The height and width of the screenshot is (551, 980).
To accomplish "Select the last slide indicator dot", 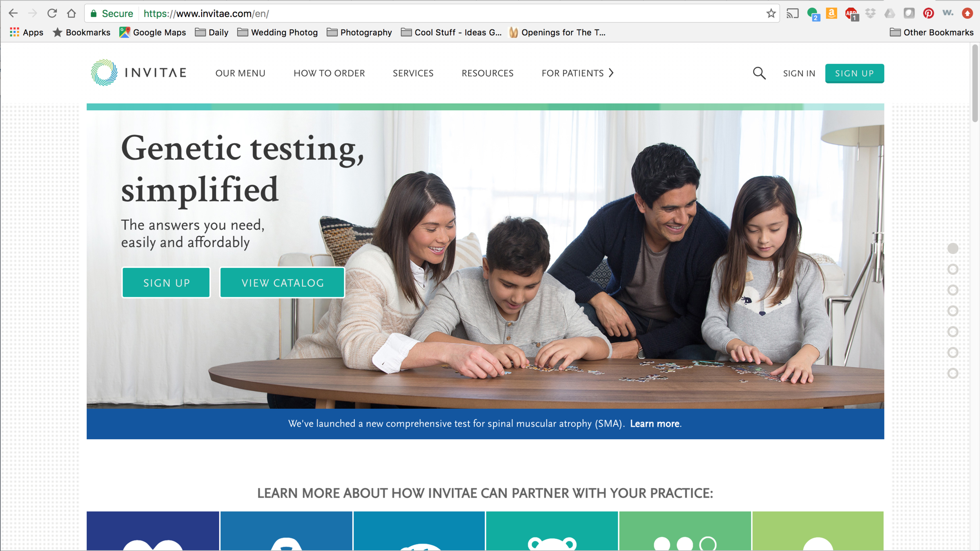I will click(x=953, y=373).
